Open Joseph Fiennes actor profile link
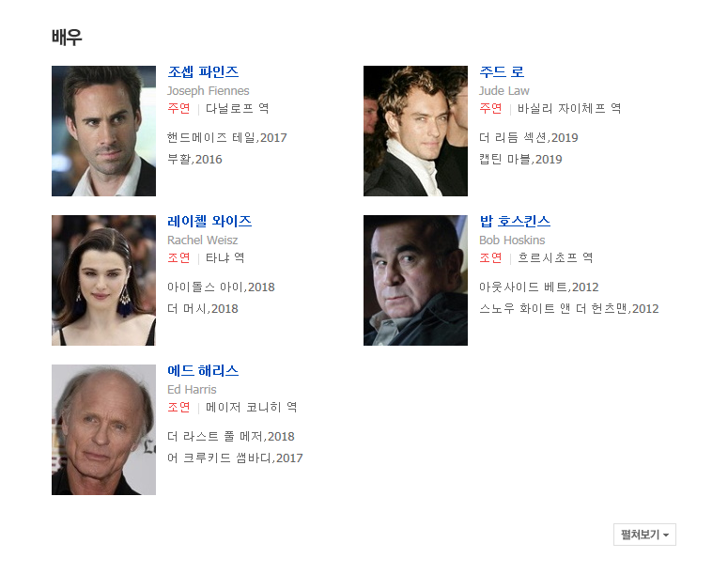This screenshot has height=574, width=728. (x=203, y=72)
